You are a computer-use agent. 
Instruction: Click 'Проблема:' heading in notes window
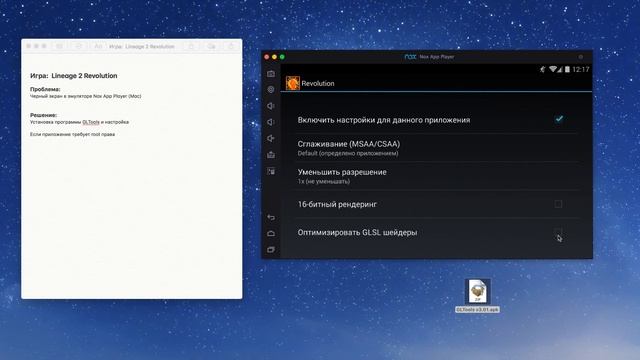pyautogui.click(x=45, y=89)
